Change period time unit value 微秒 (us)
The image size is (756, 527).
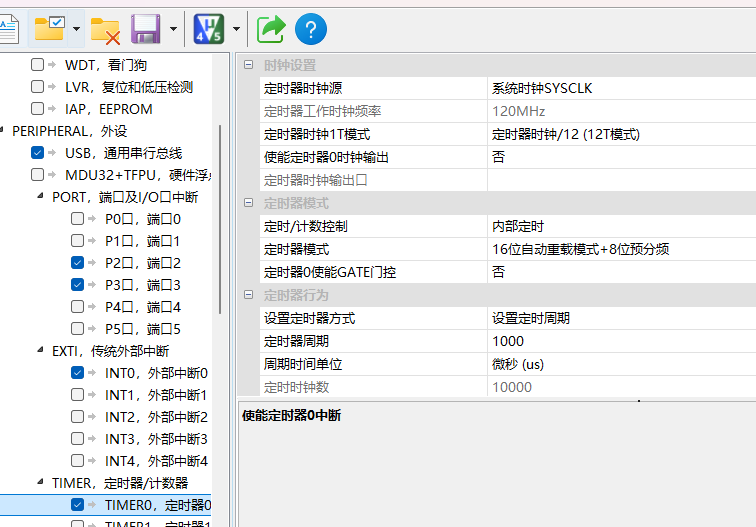tap(621, 364)
